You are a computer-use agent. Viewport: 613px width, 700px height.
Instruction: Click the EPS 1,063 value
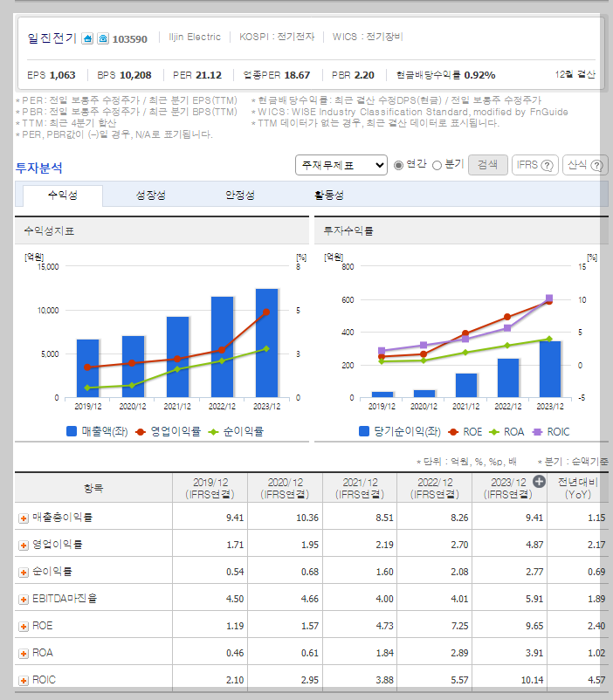click(52, 75)
